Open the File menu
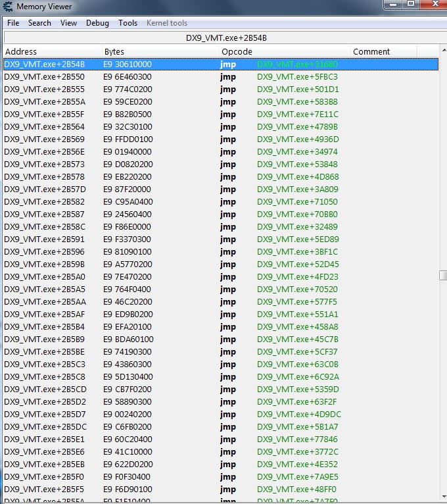 pyautogui.click(x=13, y=23)
